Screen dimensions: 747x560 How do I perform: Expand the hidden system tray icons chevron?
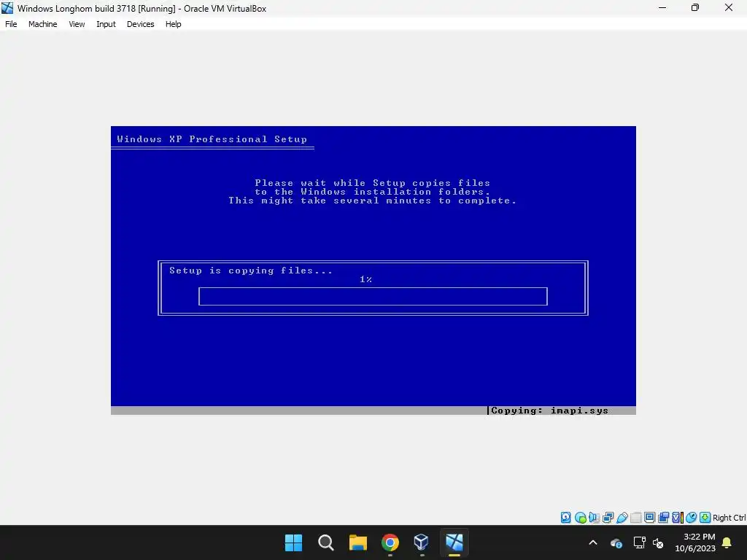point(593,542)
